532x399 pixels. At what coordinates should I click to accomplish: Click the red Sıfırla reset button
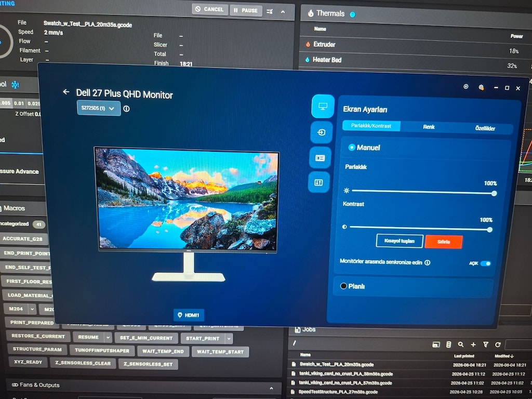[444, 242]
